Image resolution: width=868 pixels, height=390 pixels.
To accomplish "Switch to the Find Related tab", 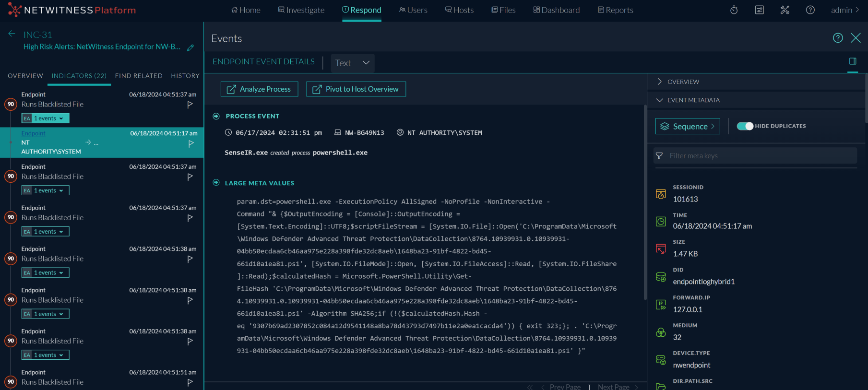I will [139, 76].
